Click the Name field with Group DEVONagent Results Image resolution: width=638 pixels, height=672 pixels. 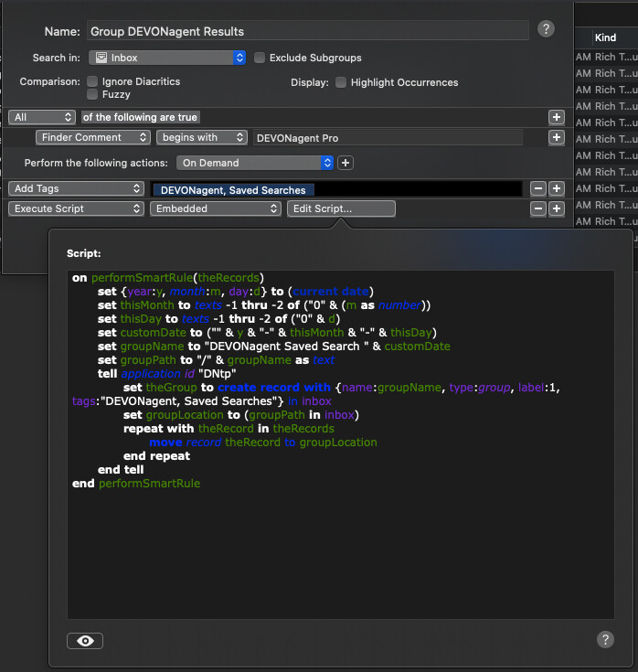[x=308, y=31]
